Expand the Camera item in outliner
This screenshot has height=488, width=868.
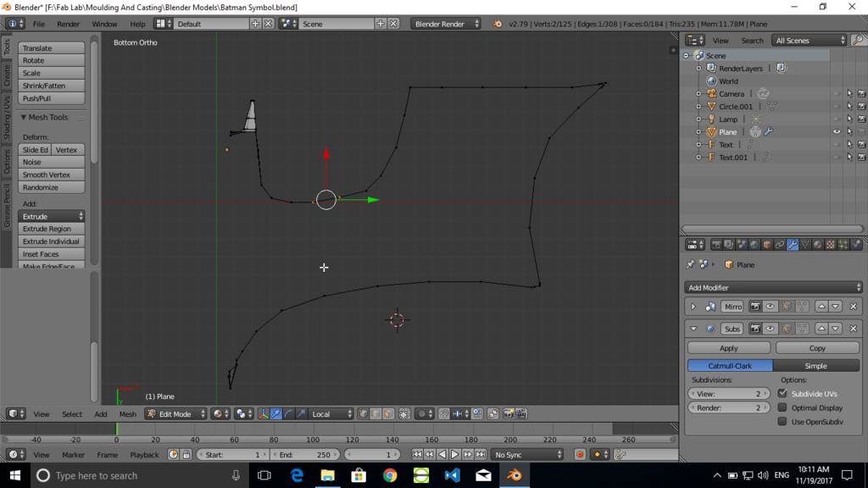[698, 93]
